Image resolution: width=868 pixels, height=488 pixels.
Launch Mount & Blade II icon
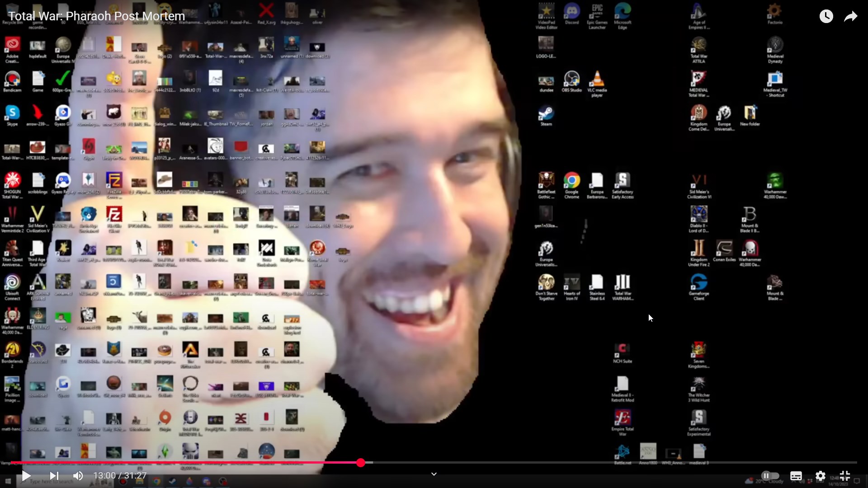[x=750, y=220]
